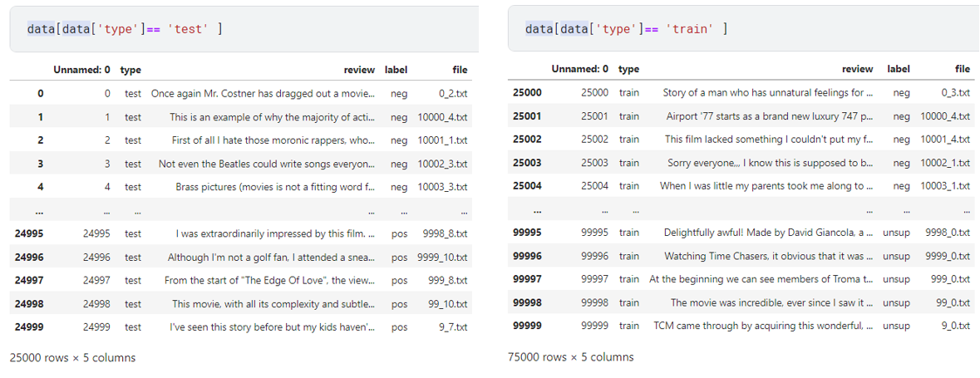Click file cell '99_0.txt'

[x=953, y=302]
